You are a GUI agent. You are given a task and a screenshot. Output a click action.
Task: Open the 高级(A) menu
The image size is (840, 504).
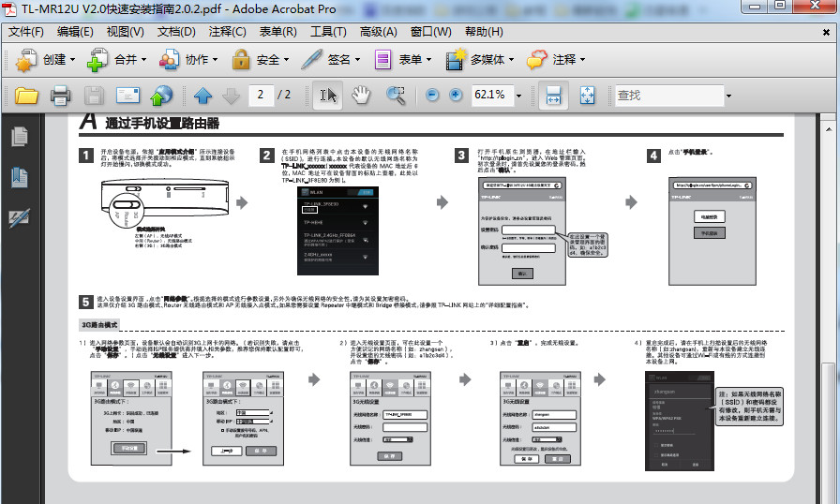point(378,32)
